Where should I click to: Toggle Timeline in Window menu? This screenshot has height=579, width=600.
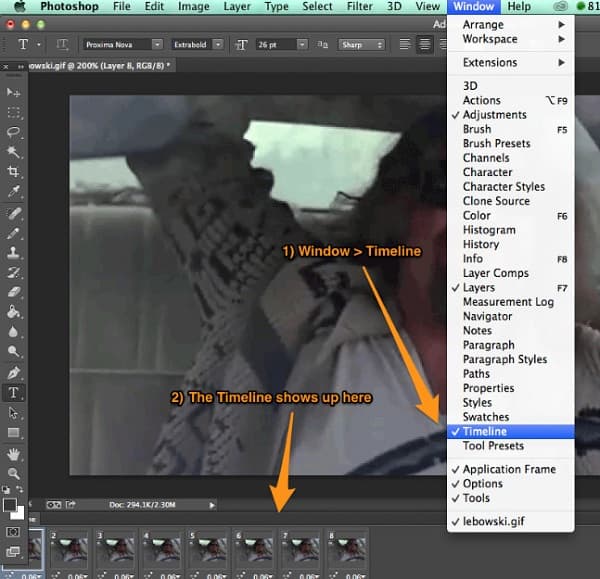point(510,432)
